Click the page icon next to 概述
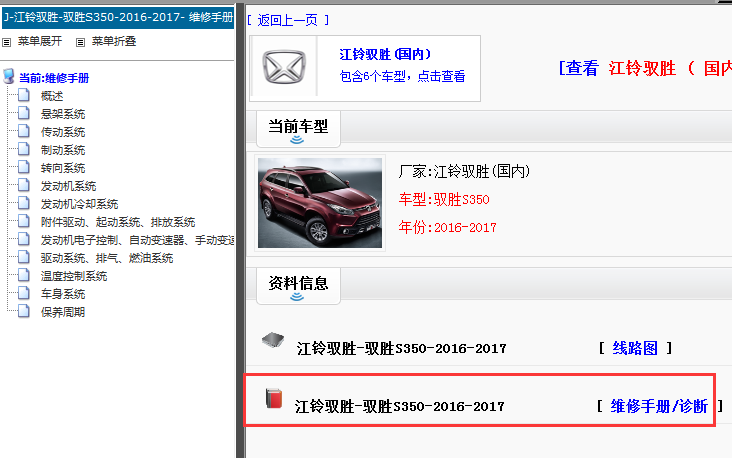 click(24, 96)
